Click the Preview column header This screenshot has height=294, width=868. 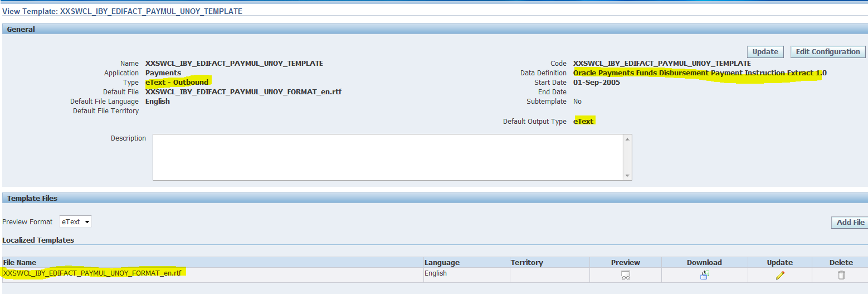626,262
